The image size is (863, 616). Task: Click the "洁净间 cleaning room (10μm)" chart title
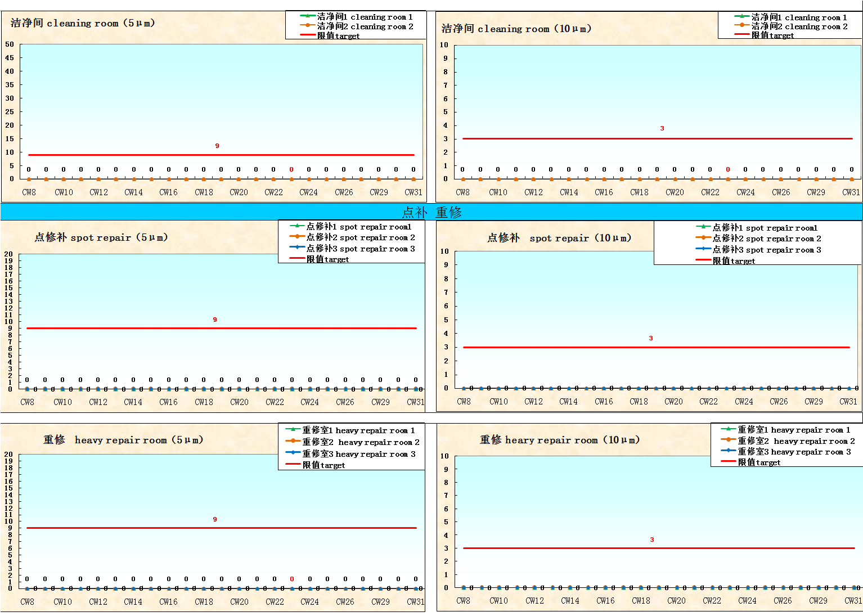(516, 29)
